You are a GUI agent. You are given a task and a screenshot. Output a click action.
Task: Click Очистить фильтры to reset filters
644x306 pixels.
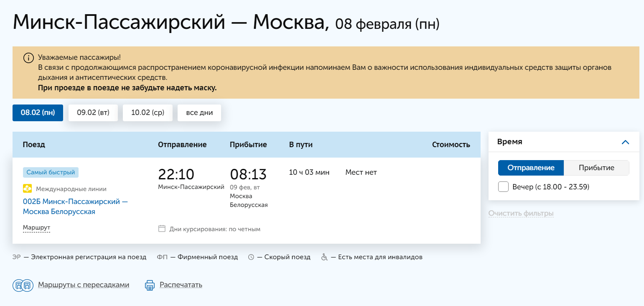521,214
